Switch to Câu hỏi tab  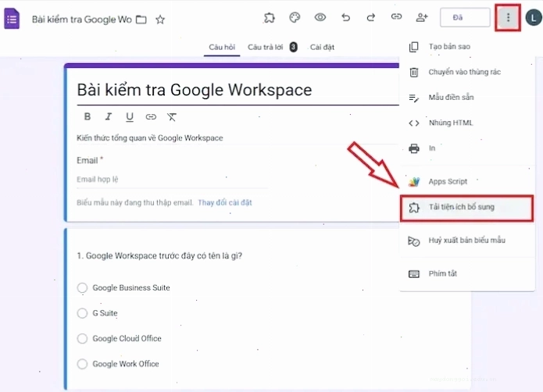(222, 47)
